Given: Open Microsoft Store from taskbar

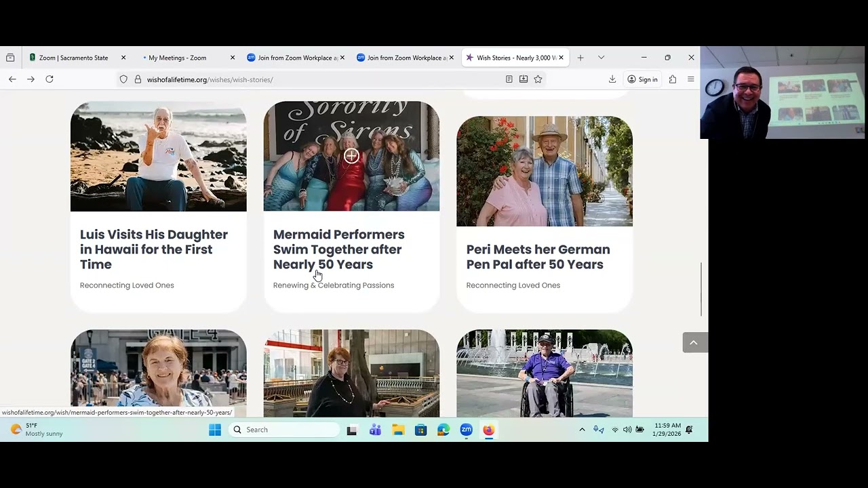Looking at the screenshot, I should (420, 430).
